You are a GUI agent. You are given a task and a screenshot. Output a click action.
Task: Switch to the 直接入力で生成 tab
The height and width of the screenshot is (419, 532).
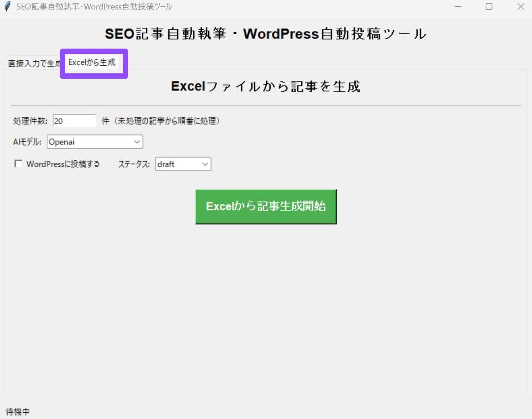coord(34,63)
